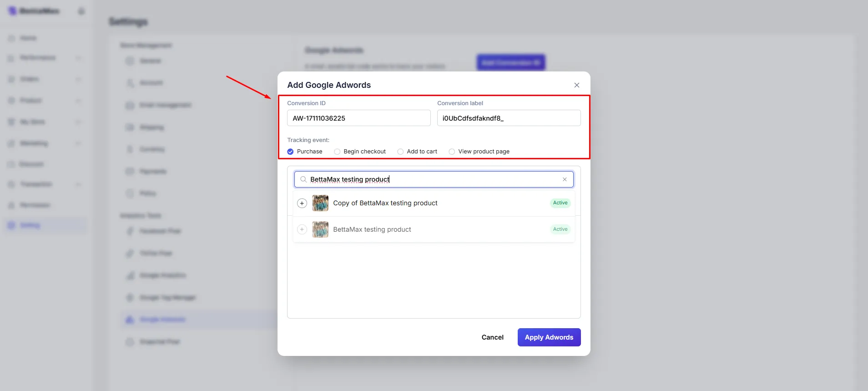
Task: Focus the Conversion ID input field
Action: (x=358, y=118)
